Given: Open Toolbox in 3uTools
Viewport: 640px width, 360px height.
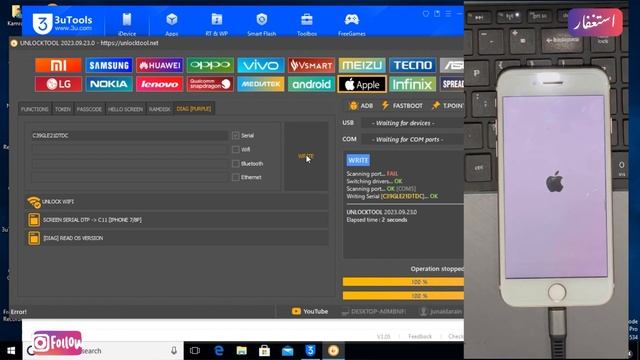Looking at the screenshot, I should 307,24.
